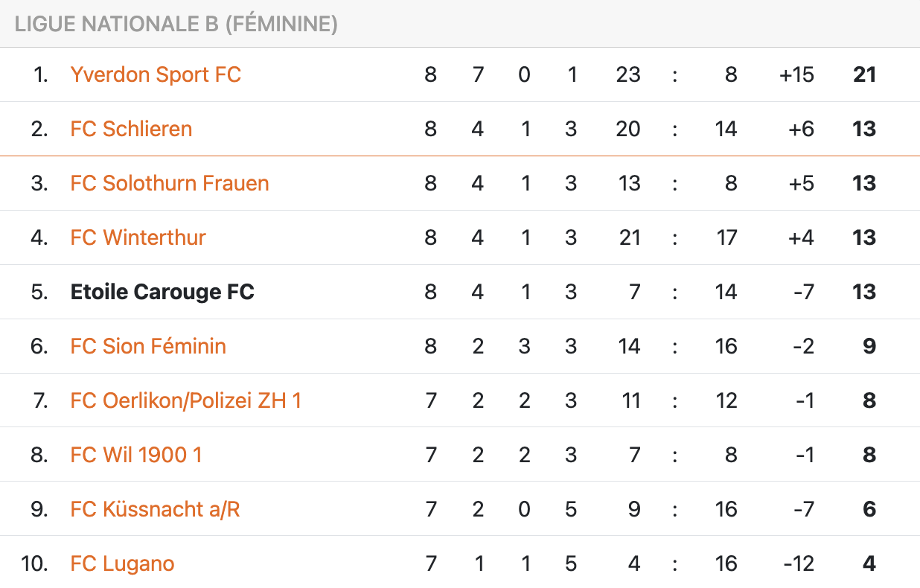Open FC Solothurn Frauen team page
Image resolution: width=920 pixels, height=588 pixels.
170,183
